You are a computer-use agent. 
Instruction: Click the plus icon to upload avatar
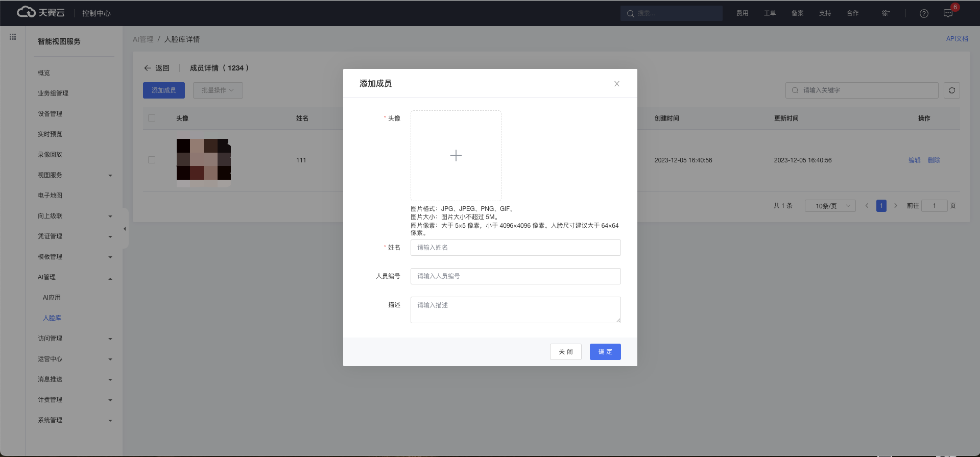coord(456,156)
